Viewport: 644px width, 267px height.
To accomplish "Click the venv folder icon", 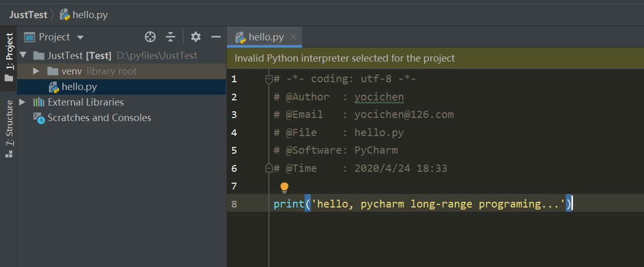I will pyautogui.click(x=52, y=71).
